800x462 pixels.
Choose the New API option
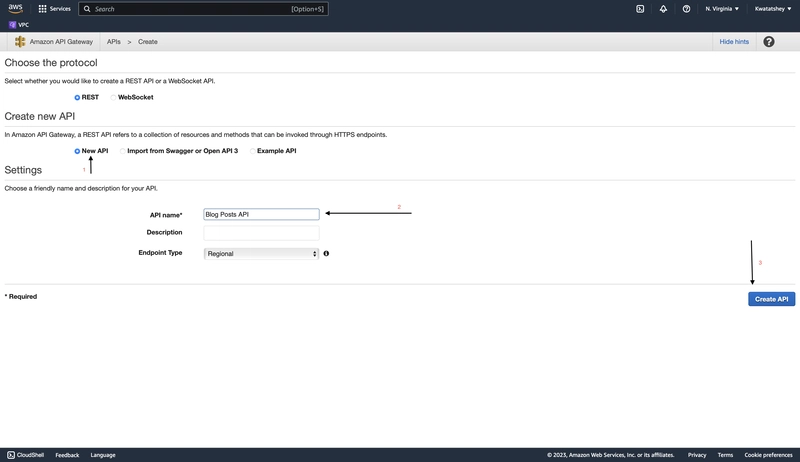click(77, 151)
